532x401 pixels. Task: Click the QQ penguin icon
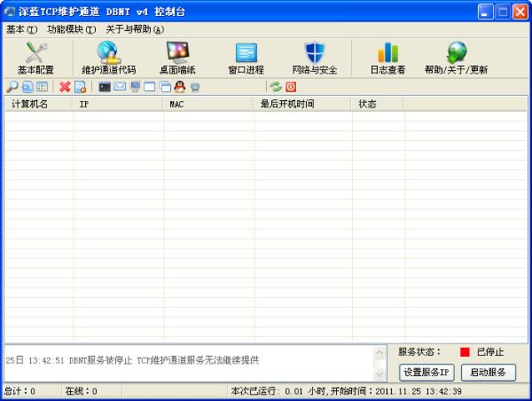tap(179, 87)
